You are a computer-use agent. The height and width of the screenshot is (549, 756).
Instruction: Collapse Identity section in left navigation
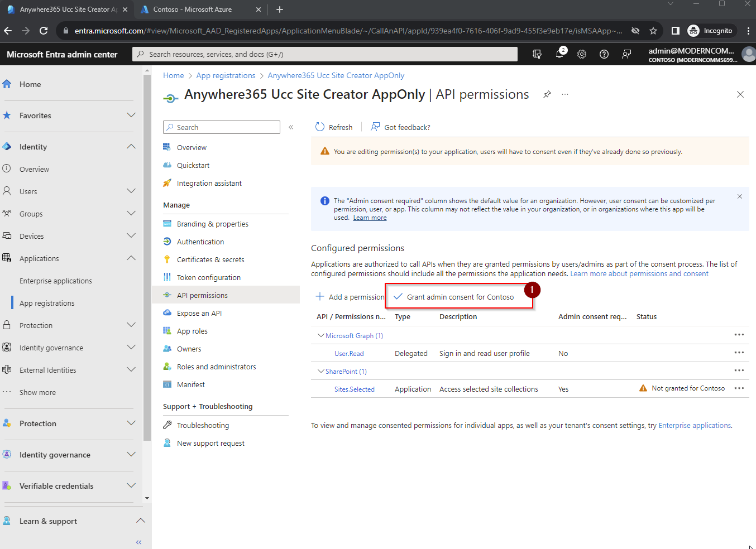pos(131,146)
